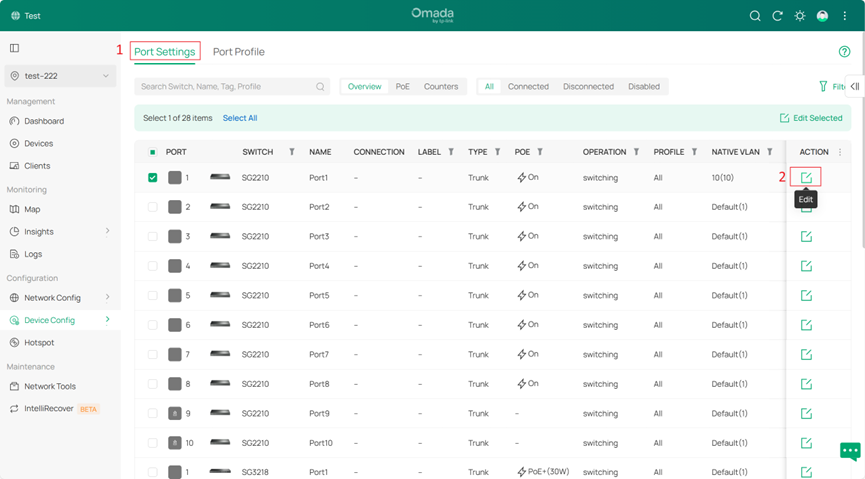Click the refresh icon in top bar
865x479 pixels.
pyautogui.click(x=778, y=16)
